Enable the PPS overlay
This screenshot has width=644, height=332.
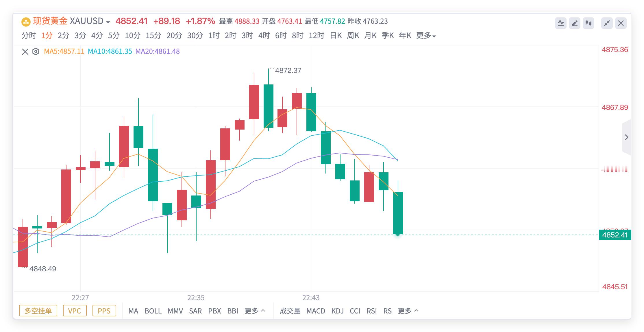click(104, 311)
